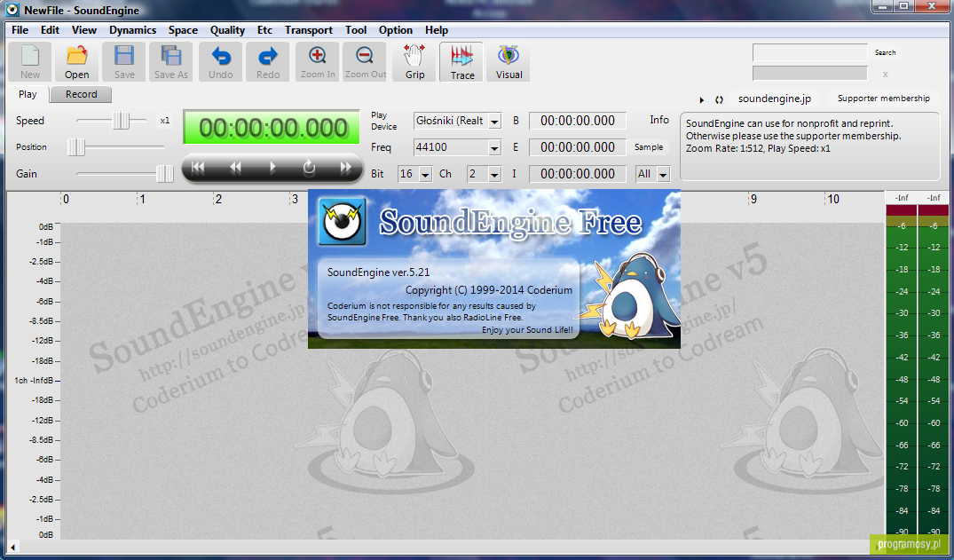Click the Position slider handle
The width and height of the screenshot is (954, 560).
(76, 146)
